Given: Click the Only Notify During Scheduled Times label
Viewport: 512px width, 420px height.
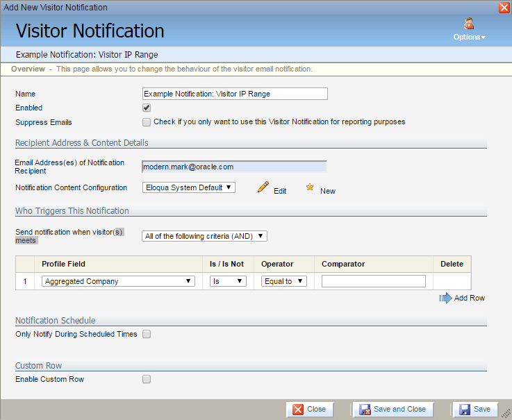Looking at the screenshot, I should tap(76, 334).
